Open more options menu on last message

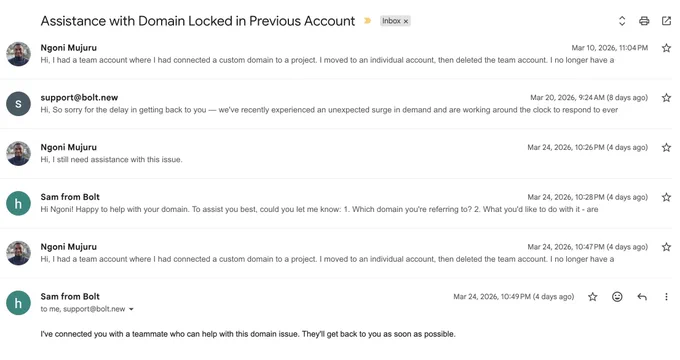click(666, 297)
